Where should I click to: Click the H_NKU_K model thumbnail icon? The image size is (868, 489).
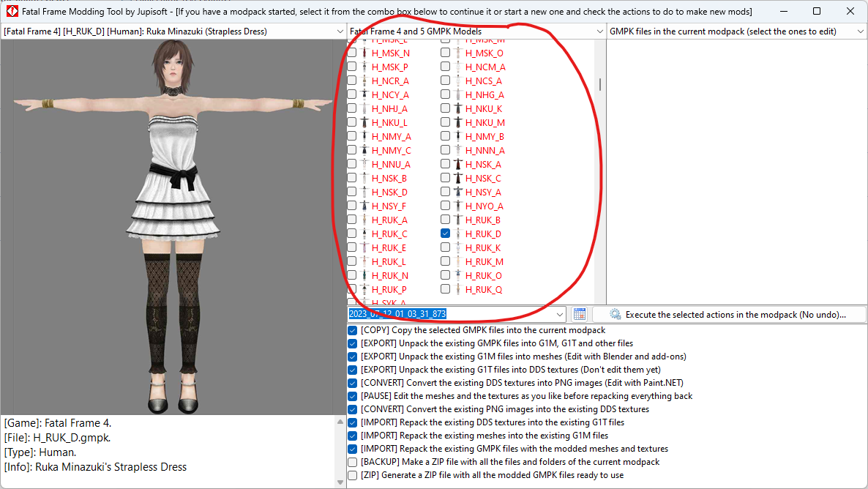[x=458, y=108]
